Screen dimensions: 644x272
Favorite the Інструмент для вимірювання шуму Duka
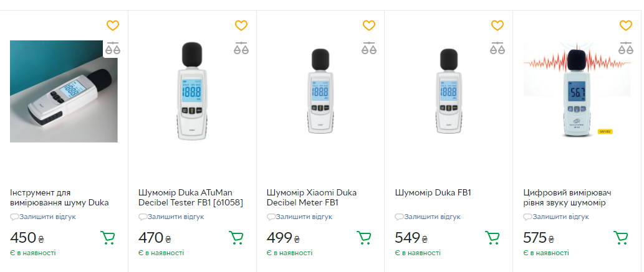pyautogui.click(x=113, y=26)
